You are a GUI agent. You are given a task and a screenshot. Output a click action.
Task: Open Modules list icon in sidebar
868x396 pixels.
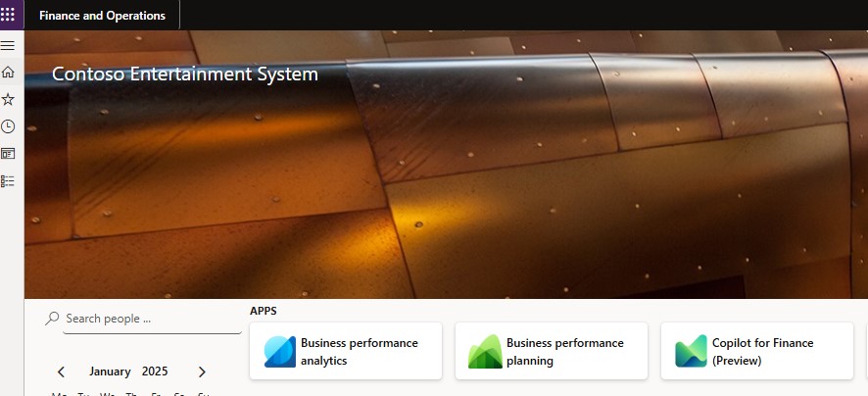pyautogui.click(x=8, y=181)
